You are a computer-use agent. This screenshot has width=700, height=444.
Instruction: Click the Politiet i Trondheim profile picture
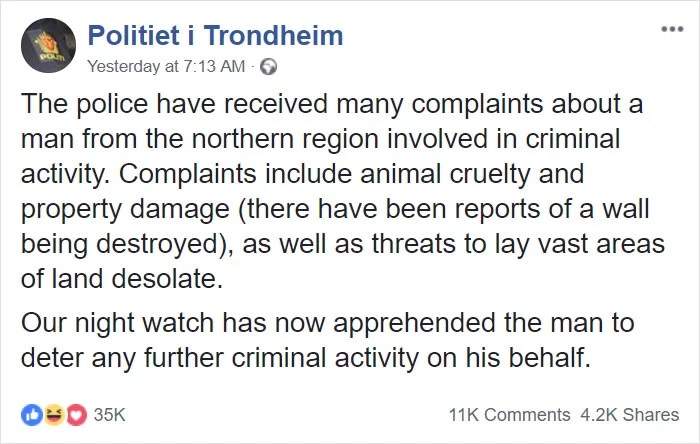pos(48,46)
